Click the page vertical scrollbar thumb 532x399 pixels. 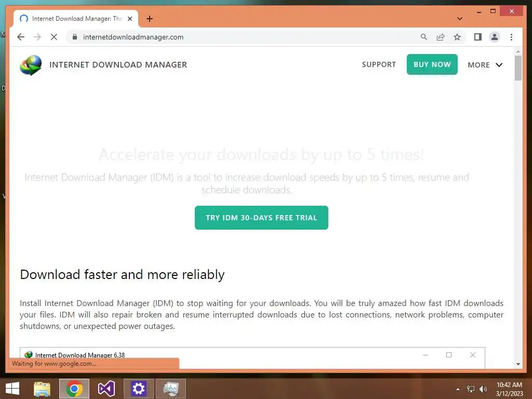tap(518, 68)
